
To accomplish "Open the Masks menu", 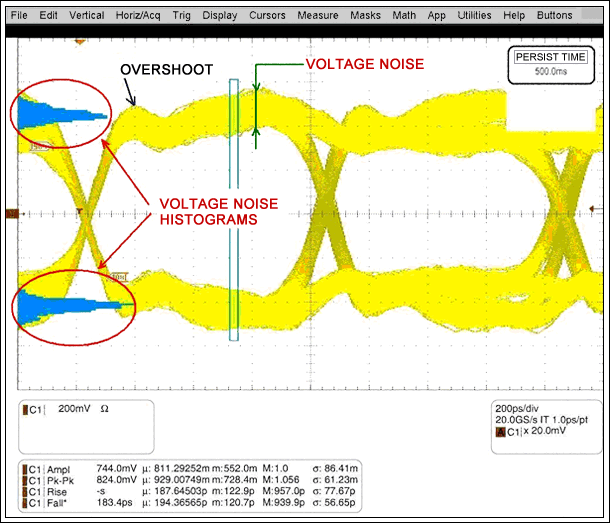I will (364, 16).
